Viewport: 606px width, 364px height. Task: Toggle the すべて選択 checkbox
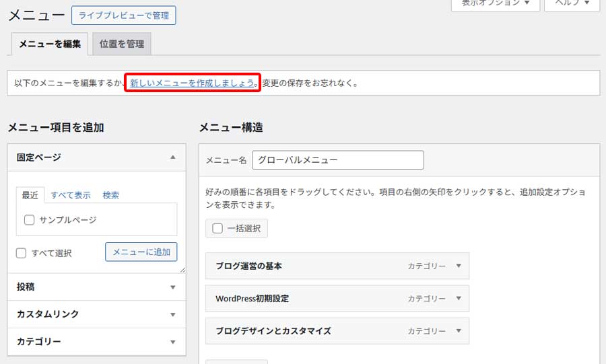coord(22,253)
